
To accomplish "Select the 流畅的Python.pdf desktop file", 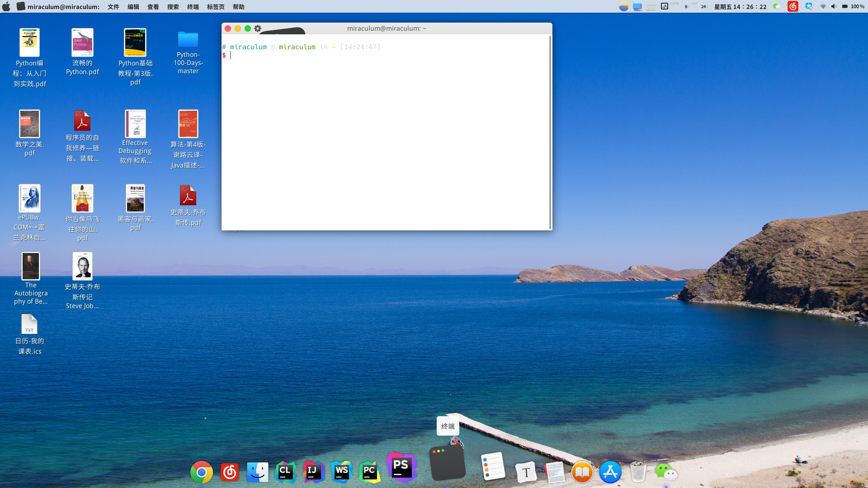I will tap(82, 43).
